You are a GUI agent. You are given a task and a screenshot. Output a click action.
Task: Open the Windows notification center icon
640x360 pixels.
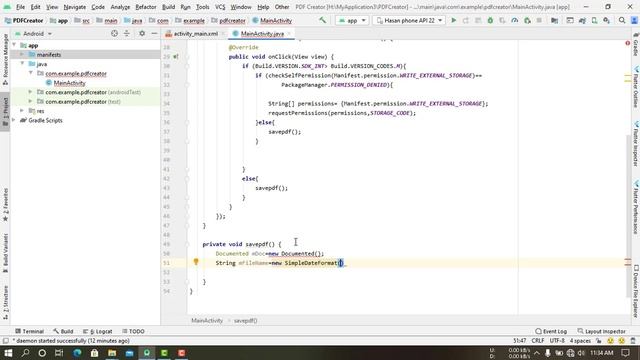click(x=625, y=353)
